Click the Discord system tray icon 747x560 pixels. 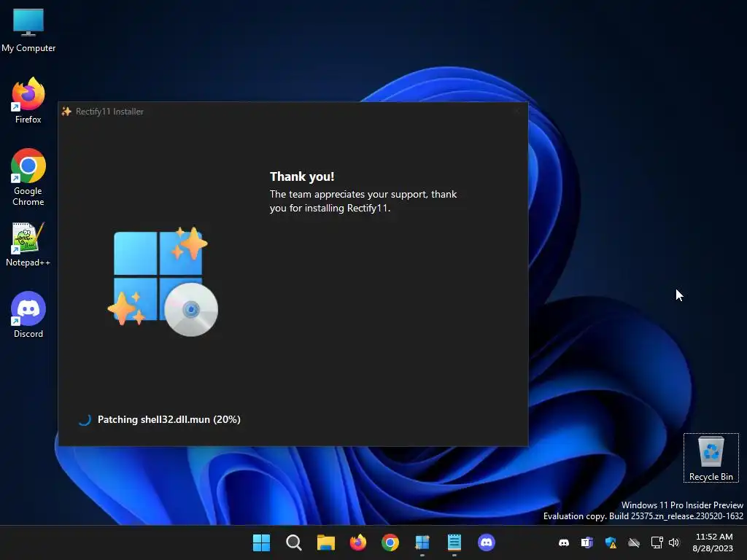click(x=564, y=542)
